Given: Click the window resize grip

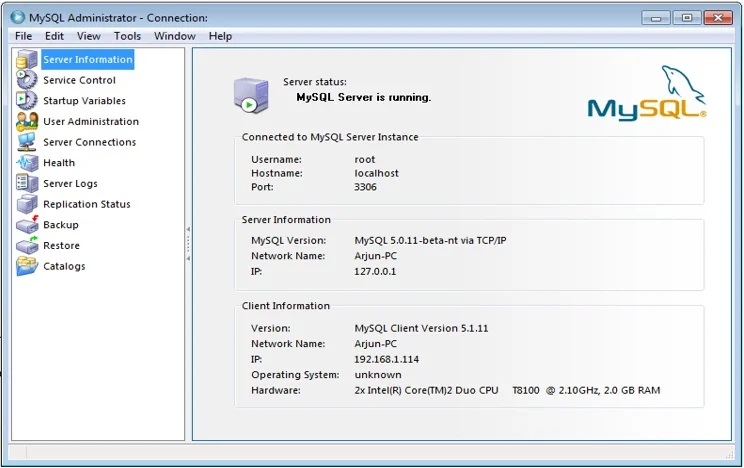Looking at the screenshot, I should 730,455.
